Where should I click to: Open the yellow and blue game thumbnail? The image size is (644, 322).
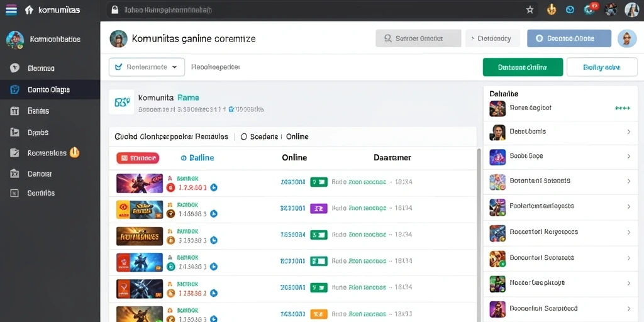pos(140,209)
